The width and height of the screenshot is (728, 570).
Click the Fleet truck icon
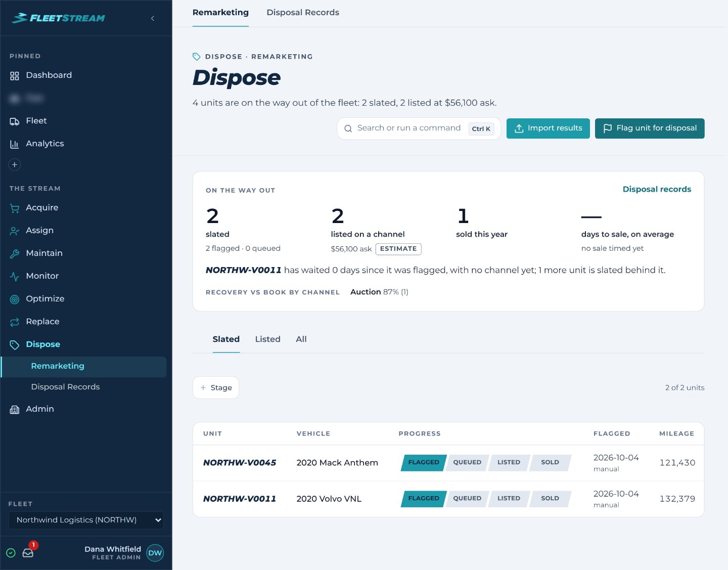click(x=15, y=121)
